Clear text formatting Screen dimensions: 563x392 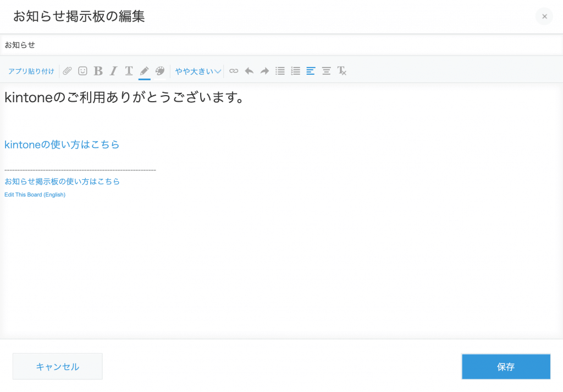tap(342, 71)
